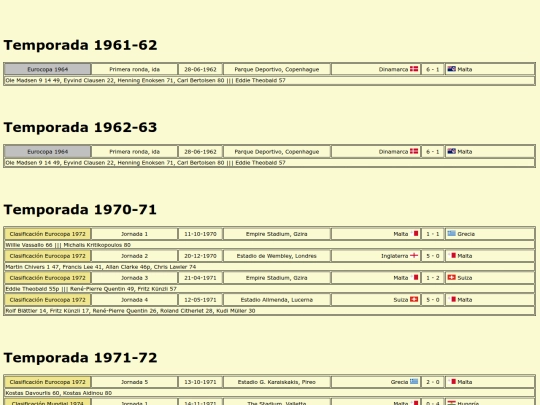Image resolution: width=540 pixels, height=405 pixels.
Task: Click the date 12-05-1971
Action: point(200,300)
